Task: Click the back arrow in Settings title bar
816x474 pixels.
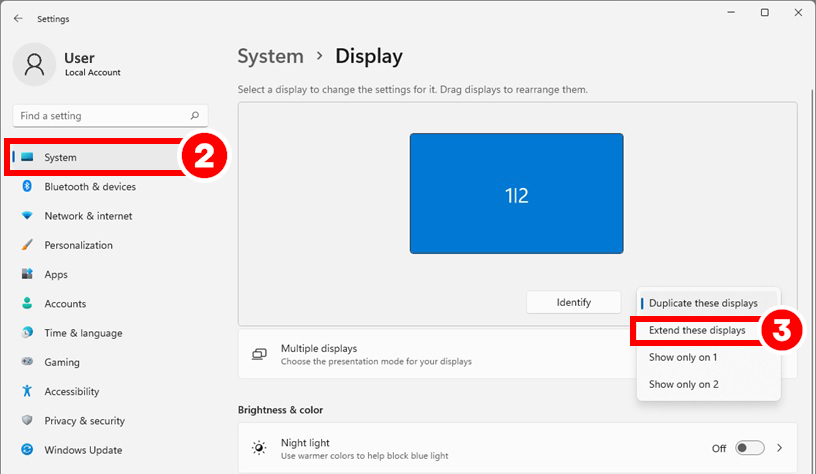Action: coord(18,18)
